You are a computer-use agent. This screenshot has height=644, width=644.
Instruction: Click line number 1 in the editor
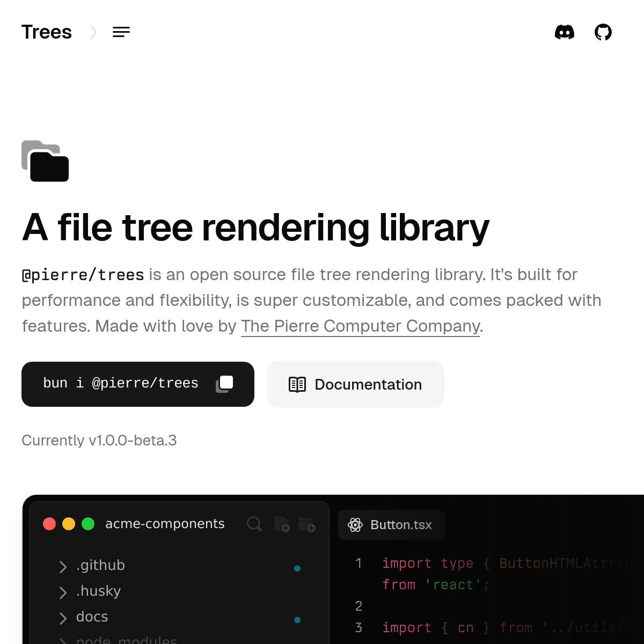358,563
